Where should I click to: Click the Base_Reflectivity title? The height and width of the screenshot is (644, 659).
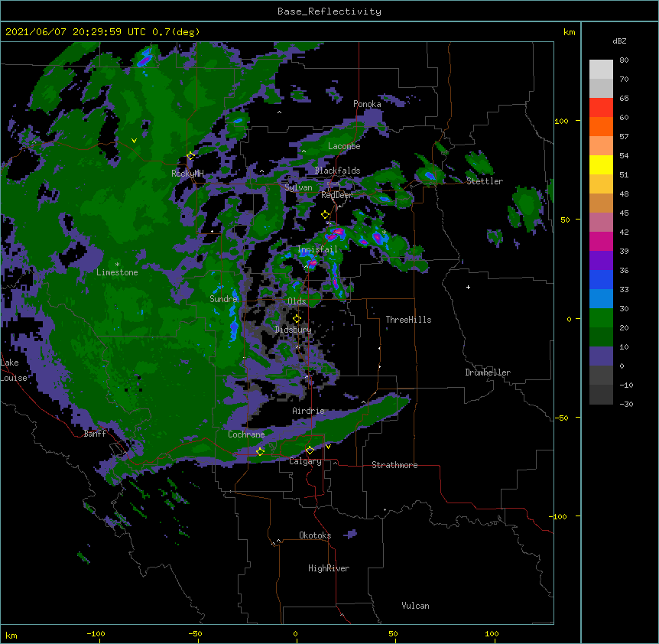point(329,11)
